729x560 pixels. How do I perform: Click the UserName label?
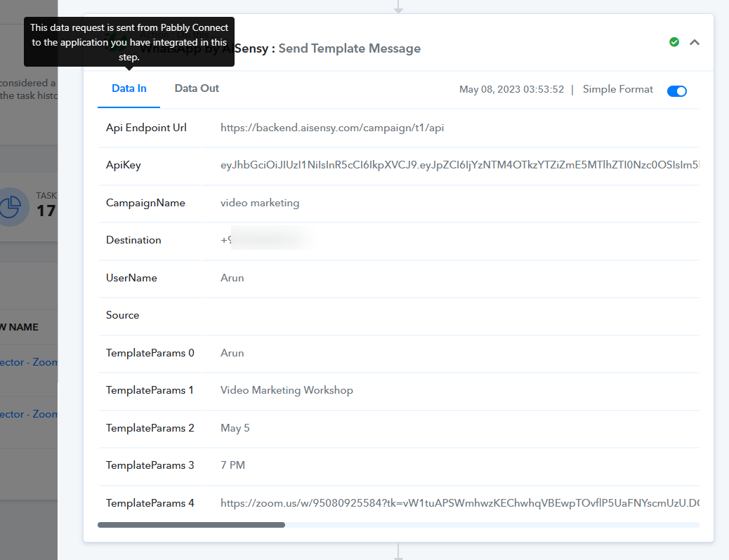pos(131,278)
